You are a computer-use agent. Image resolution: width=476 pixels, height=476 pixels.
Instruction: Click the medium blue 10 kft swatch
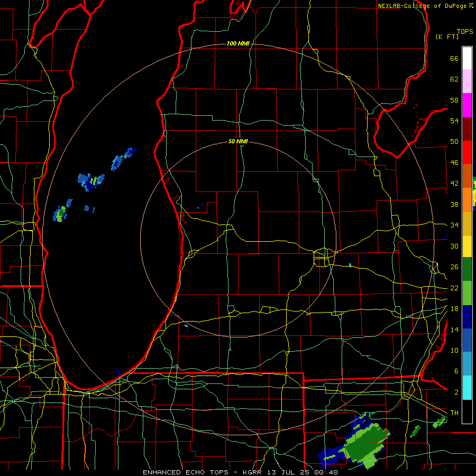coord(467,340)
